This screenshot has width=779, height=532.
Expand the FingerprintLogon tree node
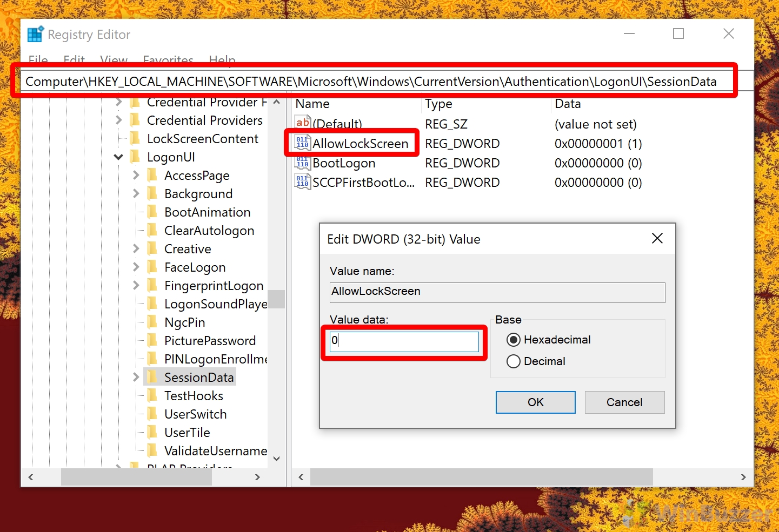(136, 285)
